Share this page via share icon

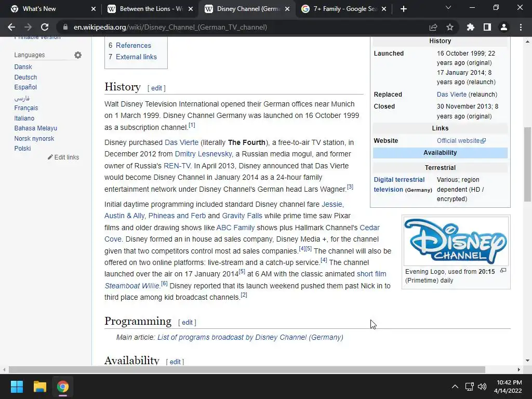(433, 27)
